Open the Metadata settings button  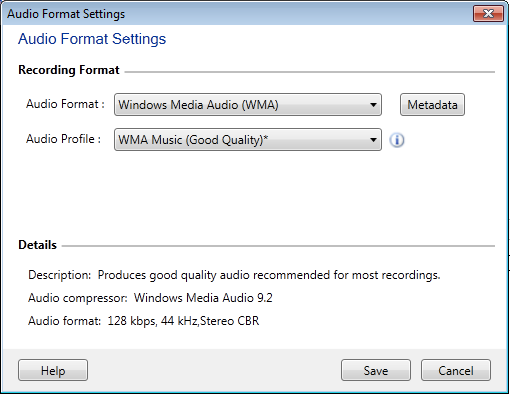[x=432, y=105]
